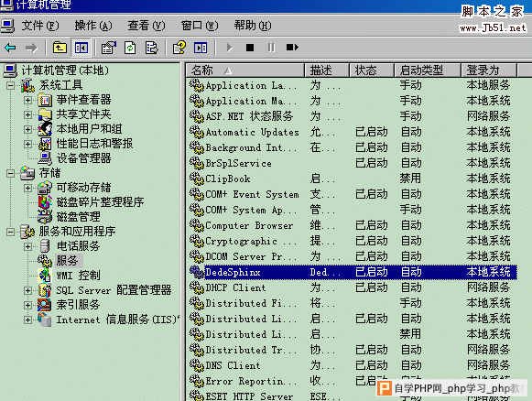Sort by the 名称 column header
Screen dimensions: 532x401
(245, 70)
